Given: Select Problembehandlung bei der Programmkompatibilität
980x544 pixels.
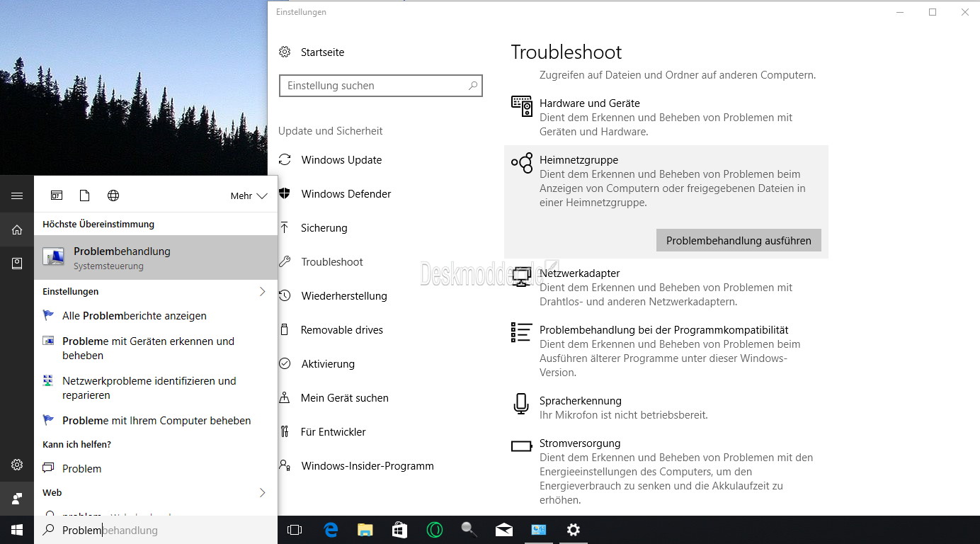Looking at the screenshot, I should coord(666,351).
